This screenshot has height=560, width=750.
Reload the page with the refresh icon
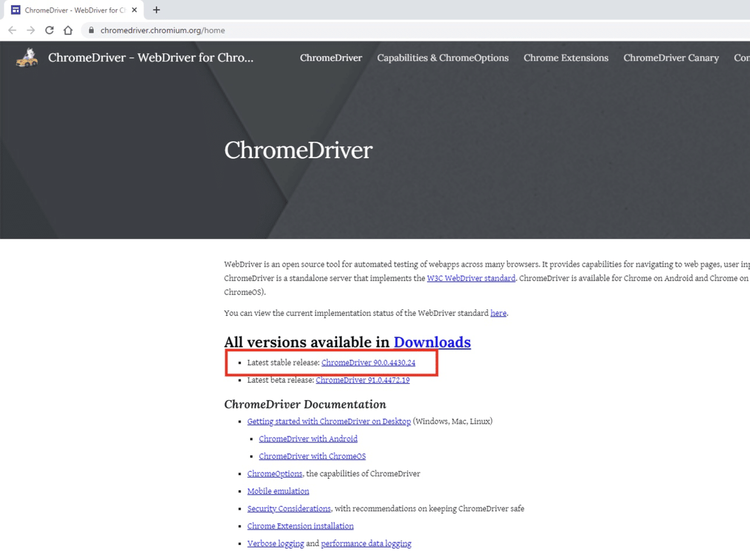[49, 30]
